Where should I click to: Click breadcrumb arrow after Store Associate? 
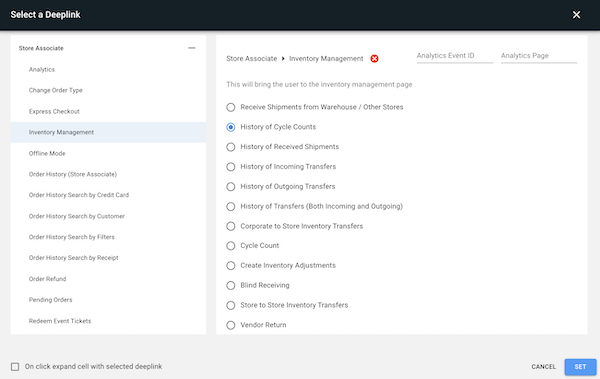tap(283, 59)
